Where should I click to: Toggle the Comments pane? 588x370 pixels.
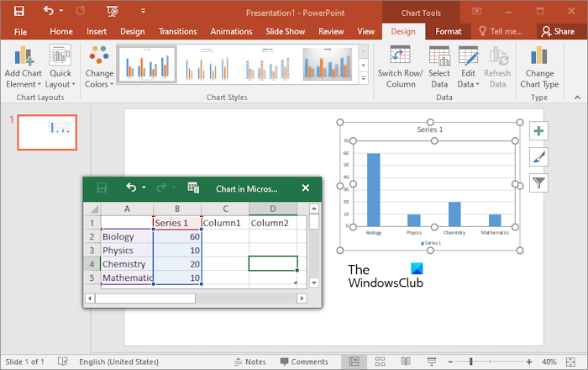pyautogui.click(x=302, y=362)
